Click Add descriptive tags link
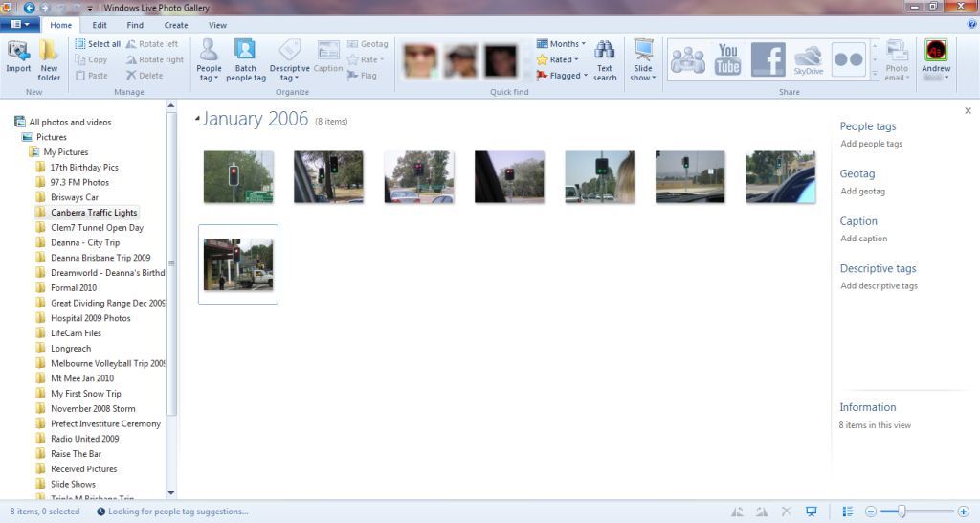The width and height of the screenshot is (980, 523). pos(879,285)
